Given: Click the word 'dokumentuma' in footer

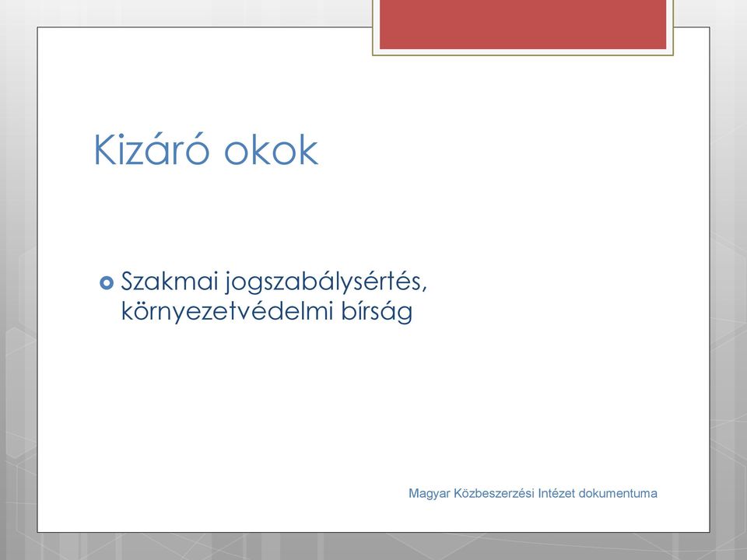Looking at the screenshot, I should pos(618,493).
